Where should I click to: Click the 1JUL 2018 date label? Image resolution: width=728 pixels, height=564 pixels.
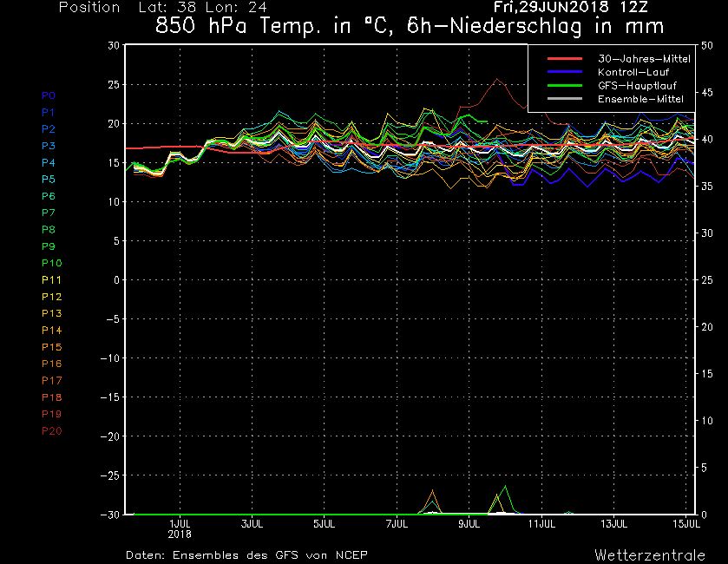click(180, 528)
